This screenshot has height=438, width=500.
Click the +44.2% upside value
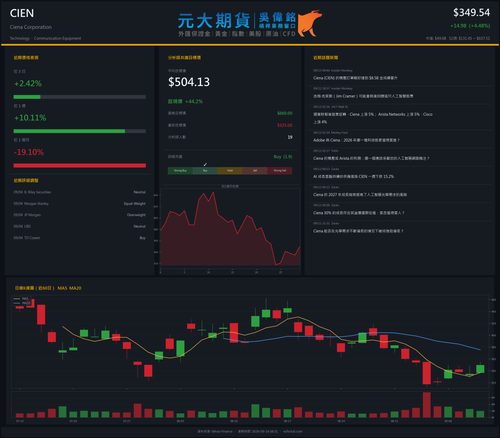click(194, 101)
